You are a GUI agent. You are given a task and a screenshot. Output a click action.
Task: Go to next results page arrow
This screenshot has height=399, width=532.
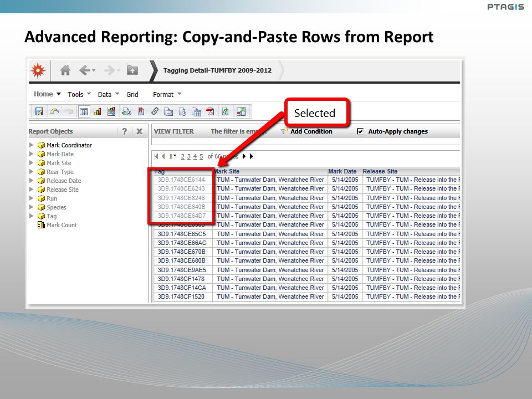(x=244, y=156)
